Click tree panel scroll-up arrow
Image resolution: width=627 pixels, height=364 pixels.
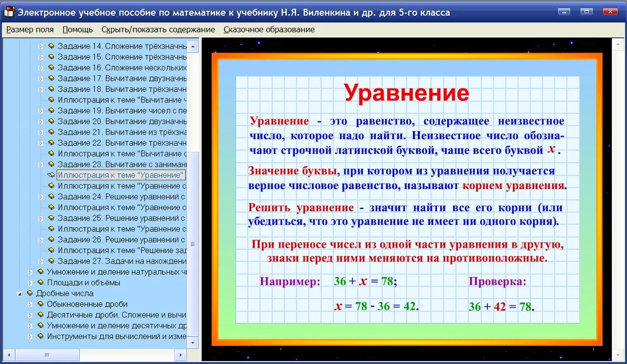pyautogui.click(x=193, y=47)
